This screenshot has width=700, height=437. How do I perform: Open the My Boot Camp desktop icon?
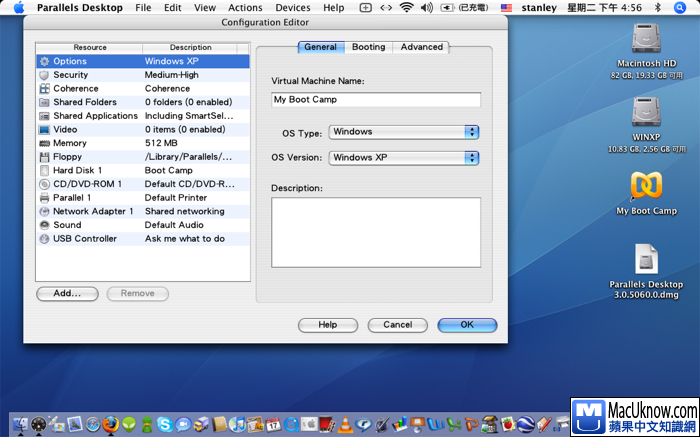click(x=646, y=187)
